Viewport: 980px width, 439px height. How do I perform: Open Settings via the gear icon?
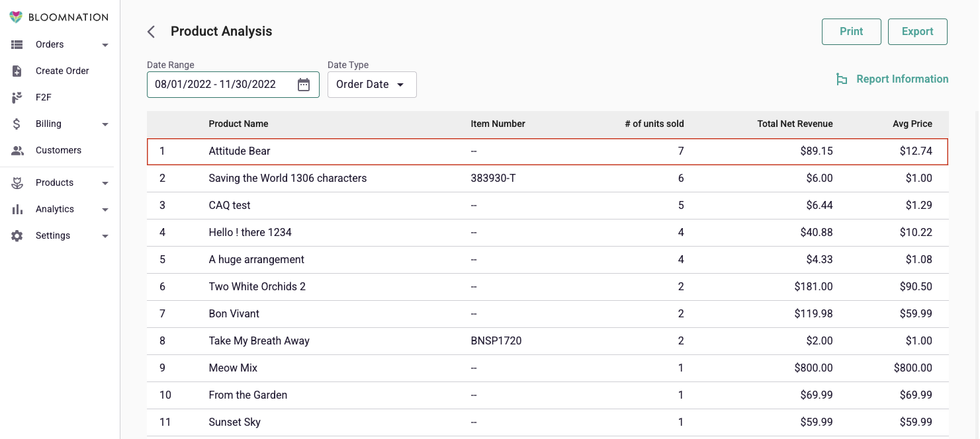tap(17, 235)
